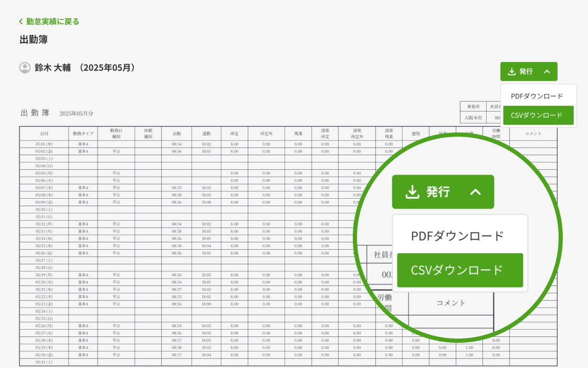Collapse the menu with the small 発行 chevron

[x=547, y=71]
